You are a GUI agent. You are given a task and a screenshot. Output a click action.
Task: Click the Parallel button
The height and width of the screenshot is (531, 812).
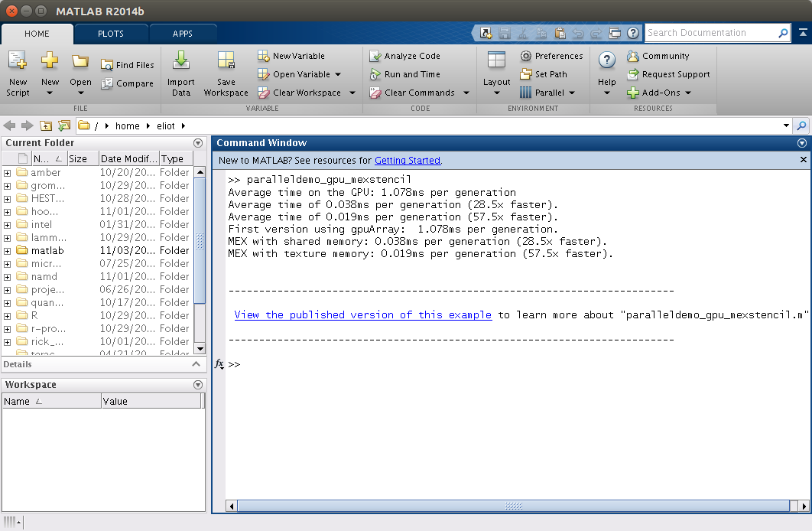click(542, 93)
